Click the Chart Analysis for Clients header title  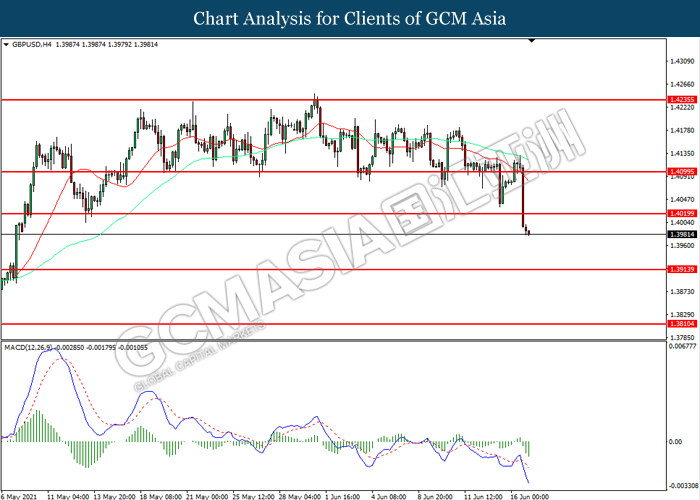click(350, 19)
